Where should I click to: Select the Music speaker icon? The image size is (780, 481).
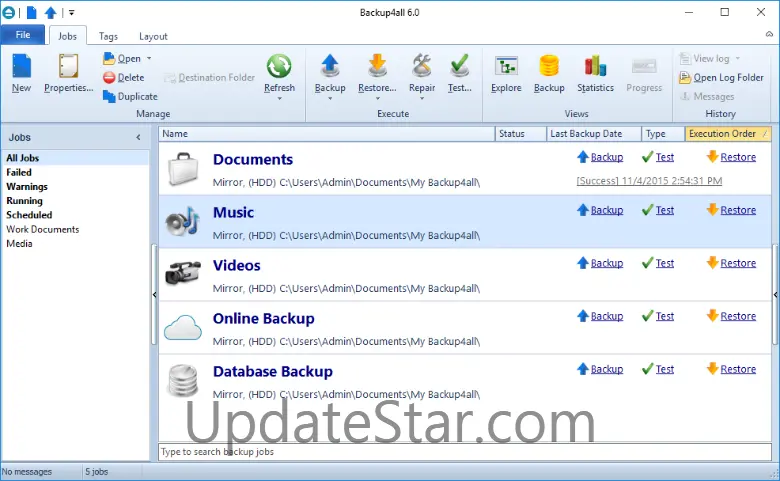tap(183, 222)
